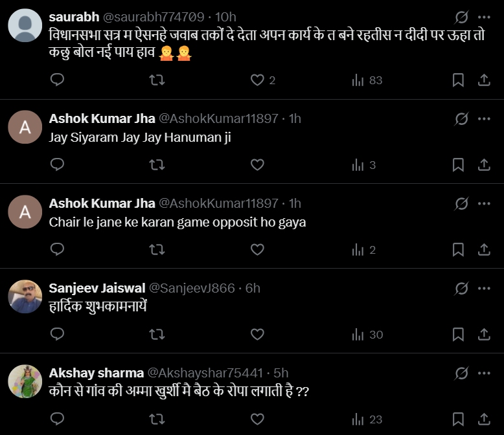The width and height of the screenshot is (504, 435).
Task: Bookmark Akshay sharma's tweet
Action: (458, 419)
